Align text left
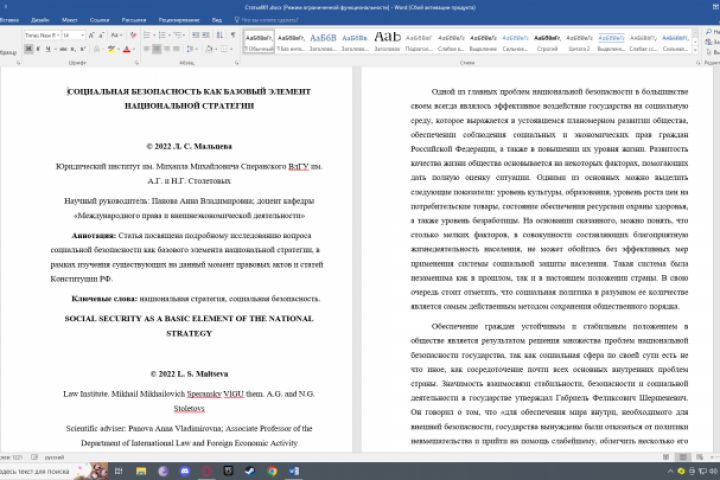720x480 pixels. [146, 49]
